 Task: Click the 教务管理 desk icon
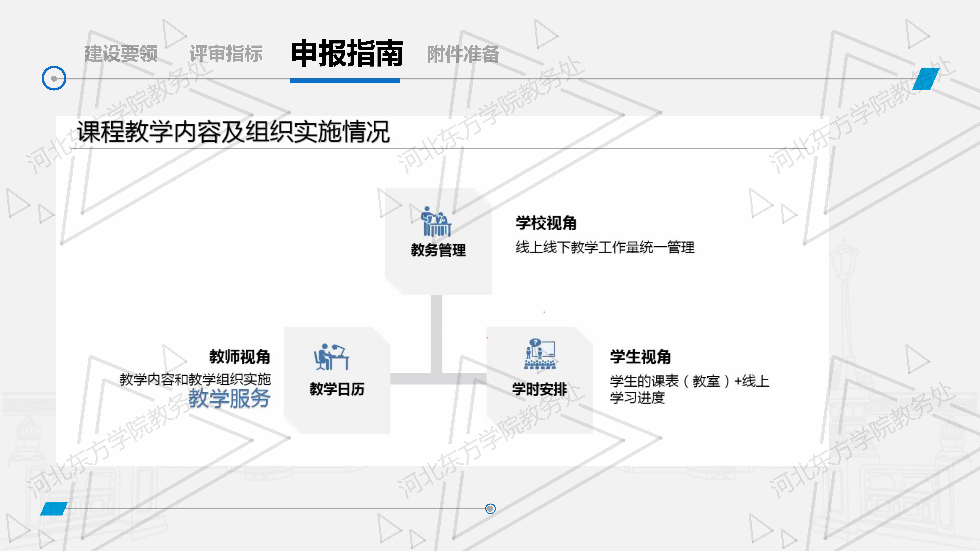click(x=436, y=222)
